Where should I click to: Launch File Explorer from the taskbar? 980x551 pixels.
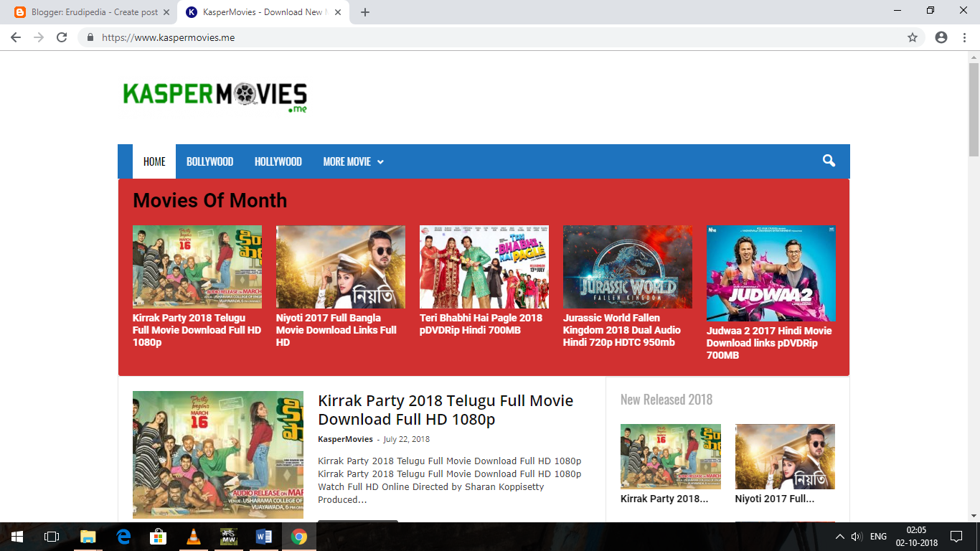point(88,537)
